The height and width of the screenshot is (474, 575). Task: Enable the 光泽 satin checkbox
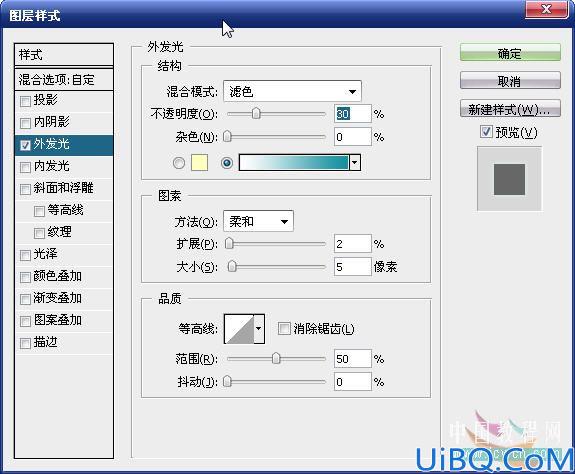25,255
